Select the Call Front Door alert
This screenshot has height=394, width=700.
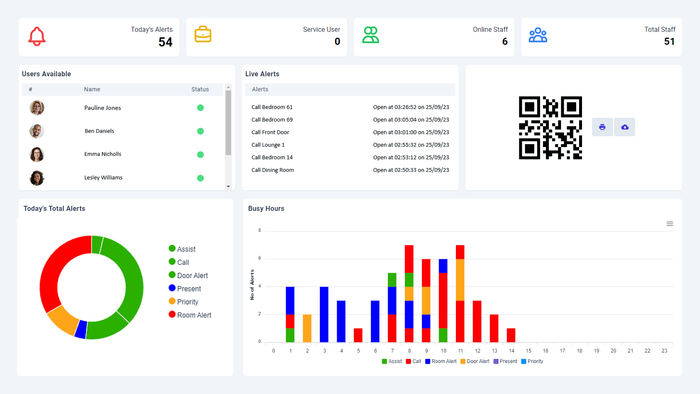(350, 132)
